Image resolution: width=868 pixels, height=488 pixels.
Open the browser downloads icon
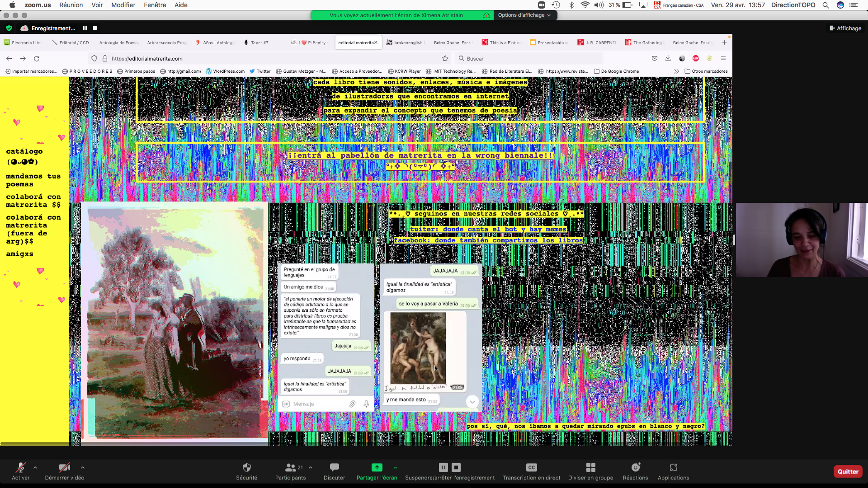point(668,58)
